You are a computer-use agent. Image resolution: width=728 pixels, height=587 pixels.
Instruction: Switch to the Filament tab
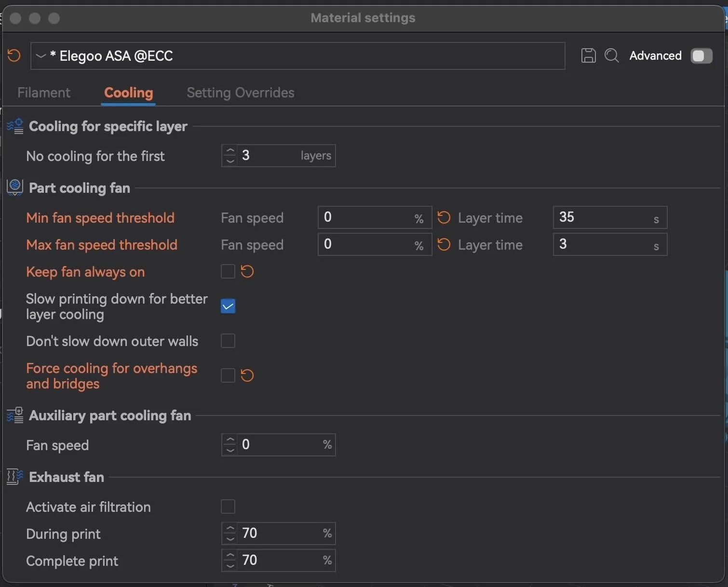(x=44, y=93)
